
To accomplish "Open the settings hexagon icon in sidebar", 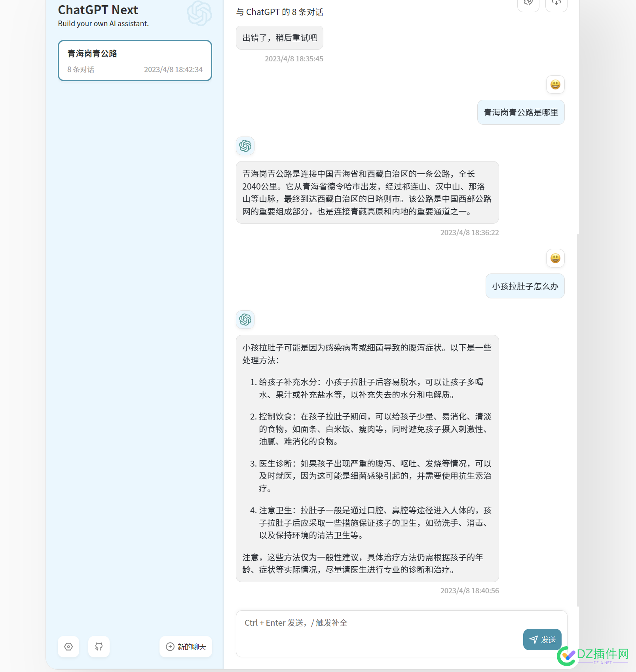I will 68,647.
